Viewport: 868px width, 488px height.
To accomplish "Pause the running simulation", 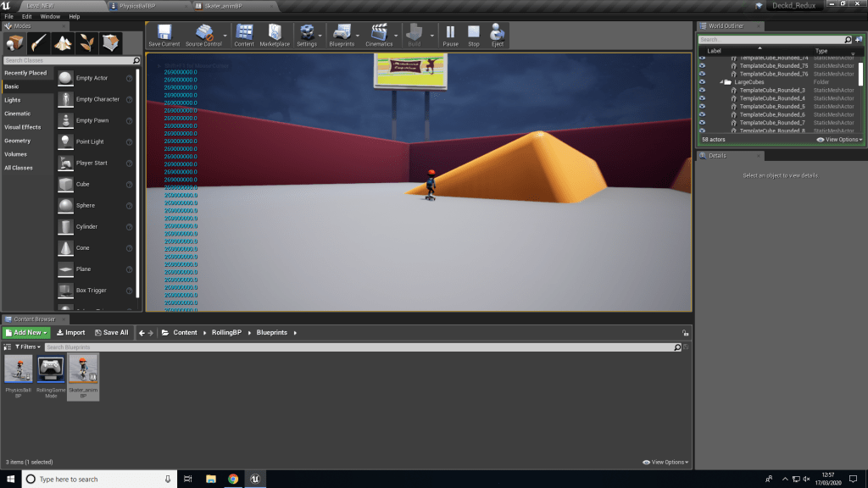I will [x=450, y=36].
